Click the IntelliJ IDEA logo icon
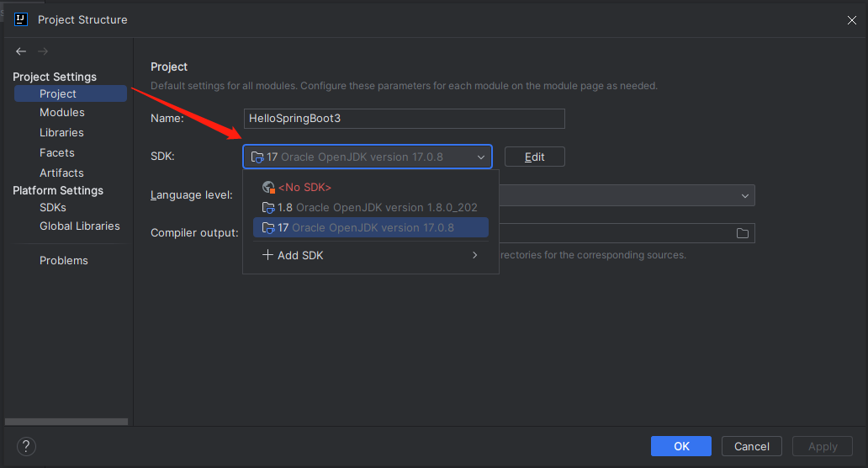Viewport: 868px width, 468px height. (21, 19)
